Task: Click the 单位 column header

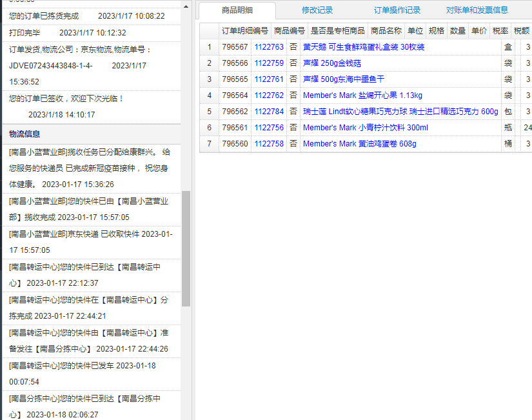Action: click(415, 31)
